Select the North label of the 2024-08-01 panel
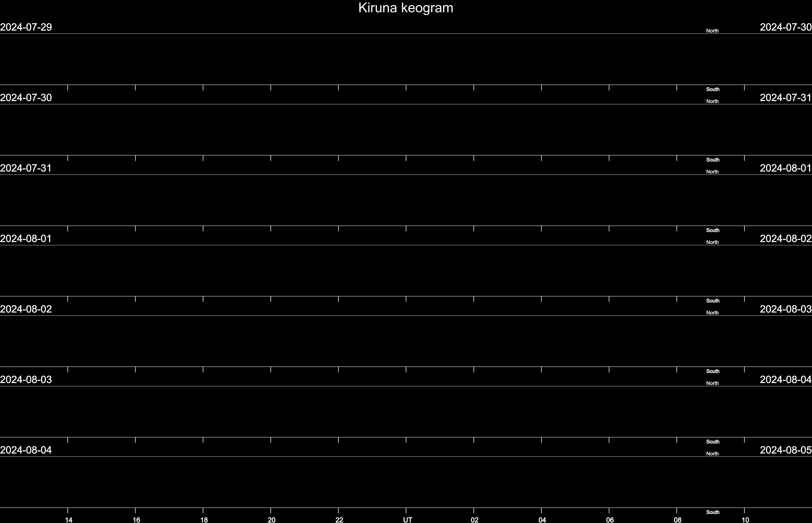Screen dimensions: 812x523 pos(712,242)
